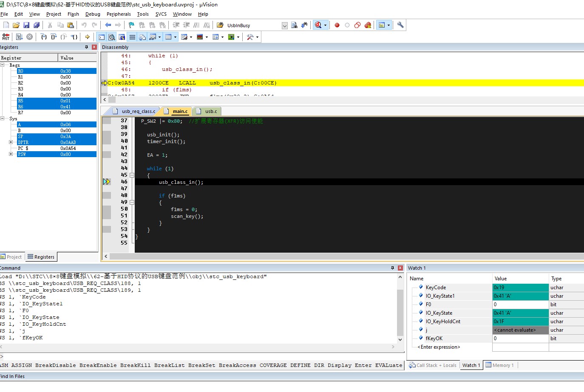Screen dimensions: 584x392
Task: Open Configuration via wrench icon
Action: [x=400, y=25]
